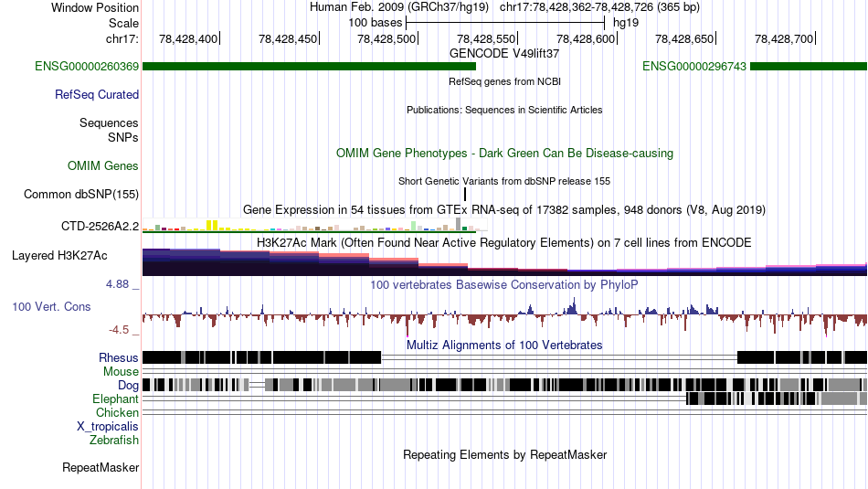This screenshot has width=868, height=489.
Task: Select the Mouse alignment label
Action: click(121, 372)
